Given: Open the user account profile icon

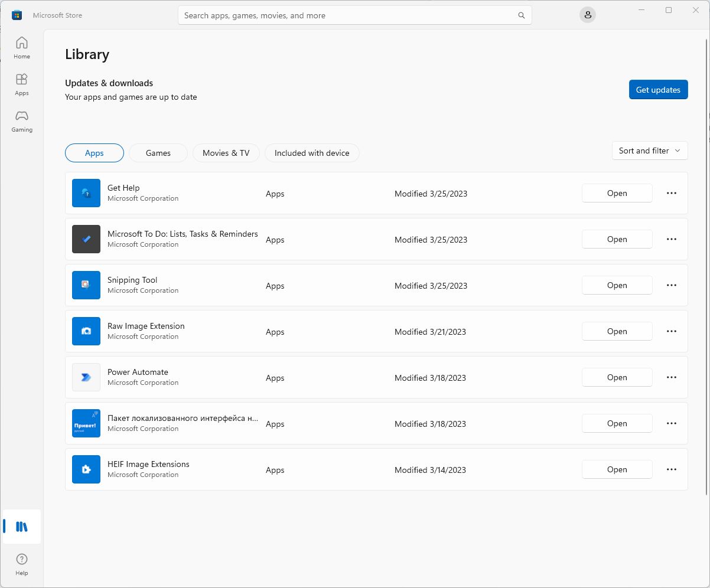Looking at the screenshot, I should tap(588, 15).
